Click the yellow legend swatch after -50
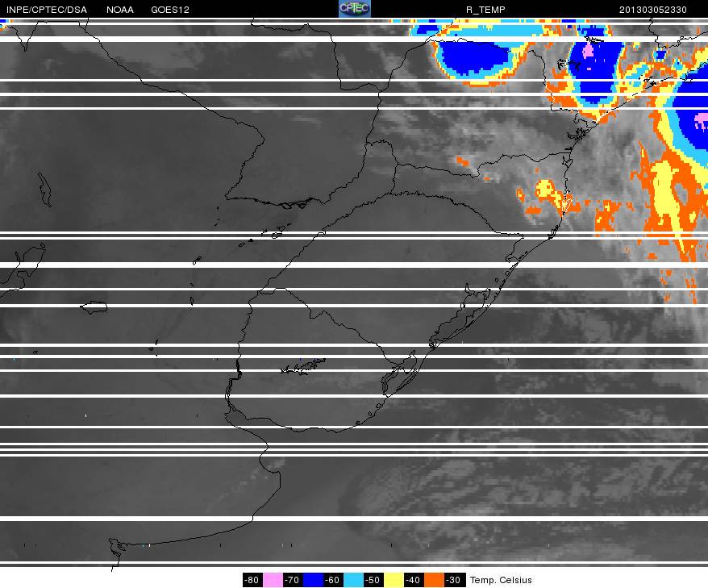Screen dimensions: 708x588 tap(394, 580)
